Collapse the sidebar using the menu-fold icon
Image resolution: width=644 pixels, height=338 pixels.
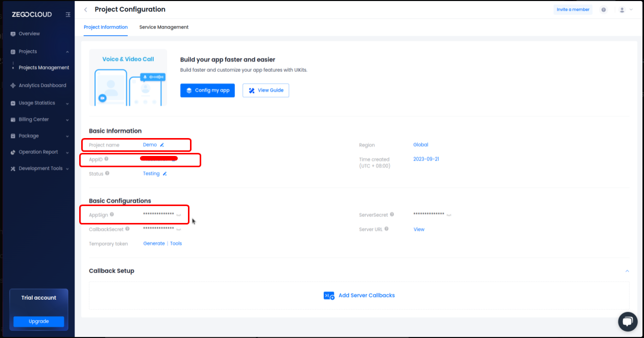pos(68,15)
